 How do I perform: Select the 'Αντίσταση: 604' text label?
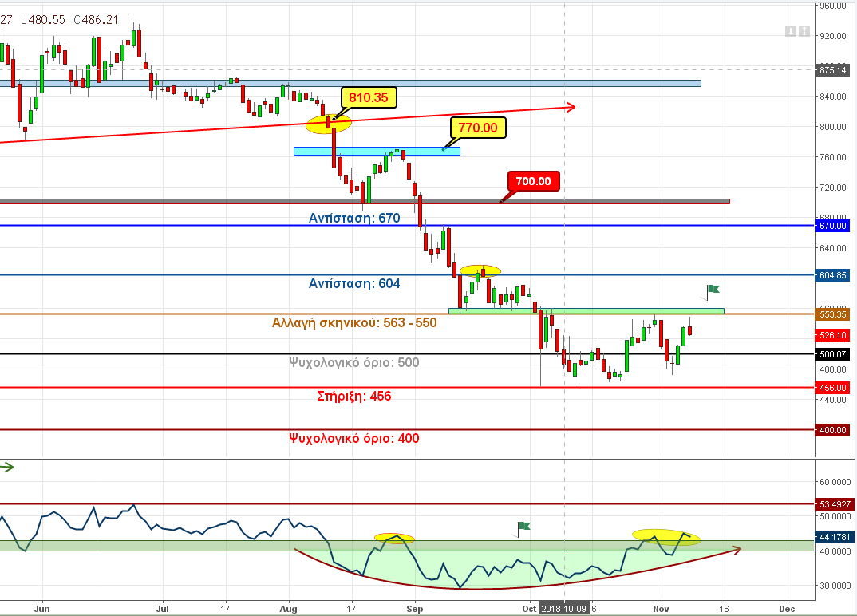[354, 284]
